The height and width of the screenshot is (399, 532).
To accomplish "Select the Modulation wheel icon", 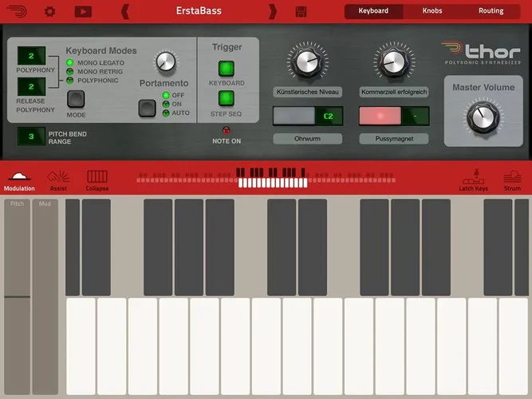I will click(19, 181).
